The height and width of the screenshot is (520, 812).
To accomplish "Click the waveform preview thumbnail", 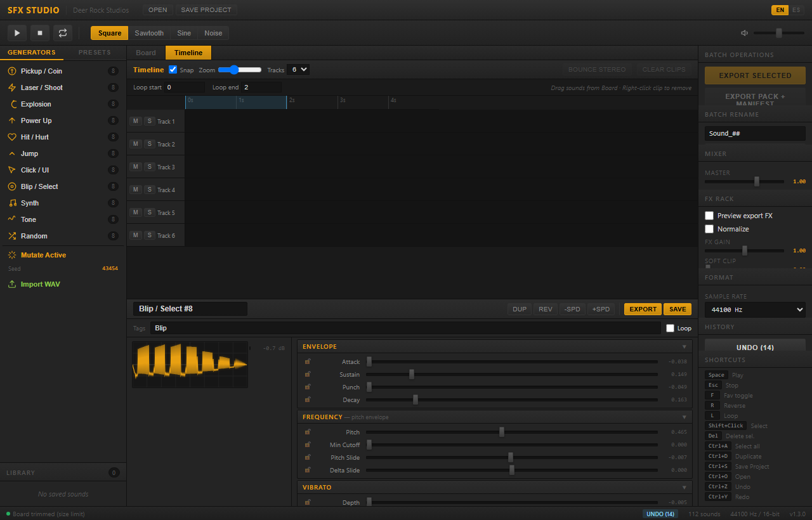I will coord(190,365).
